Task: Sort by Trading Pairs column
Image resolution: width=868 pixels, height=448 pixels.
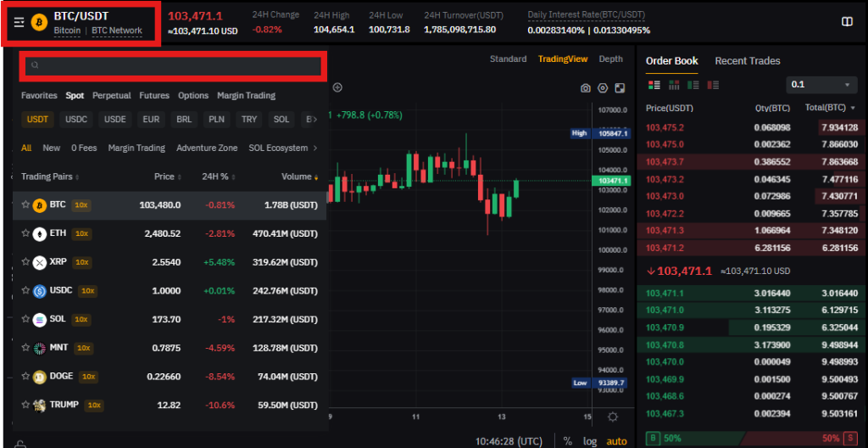Action: [50, 176]
